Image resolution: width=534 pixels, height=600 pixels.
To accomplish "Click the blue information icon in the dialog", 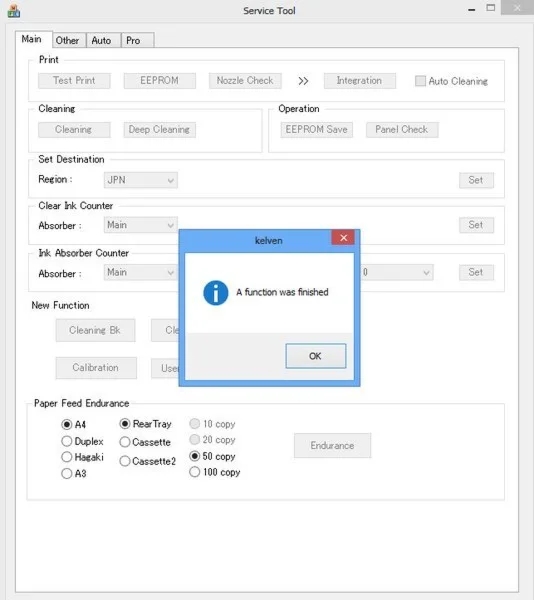I will (x=215, y=293).
